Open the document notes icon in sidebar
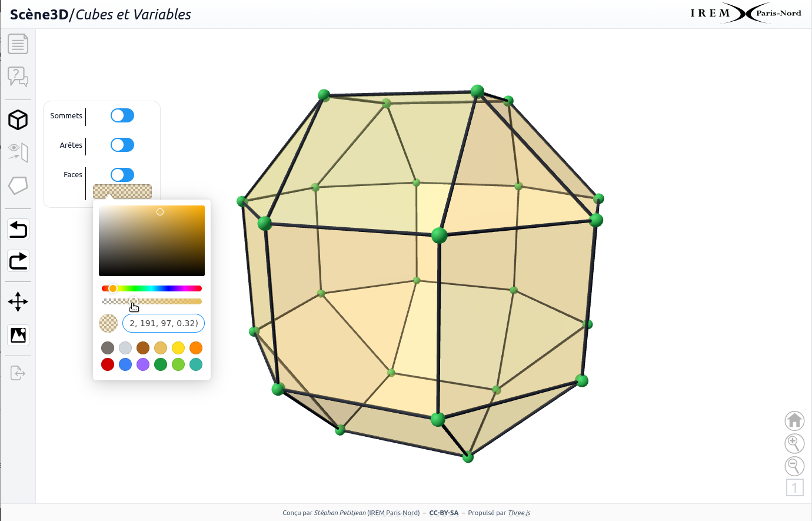This screenshot has height=521, width=812. 18,44
